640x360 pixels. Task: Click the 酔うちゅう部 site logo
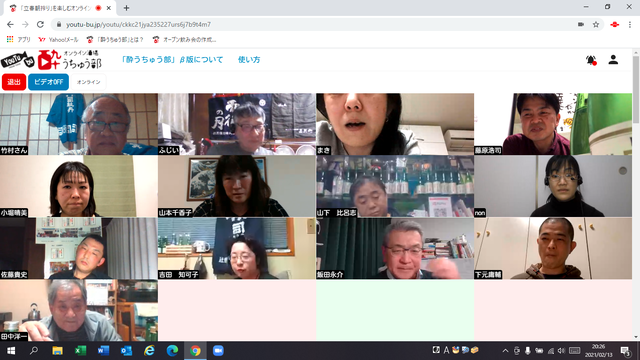[69, 60]
